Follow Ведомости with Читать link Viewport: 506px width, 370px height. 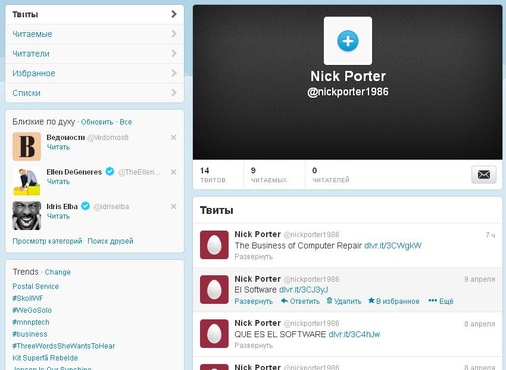click(58, 147)
